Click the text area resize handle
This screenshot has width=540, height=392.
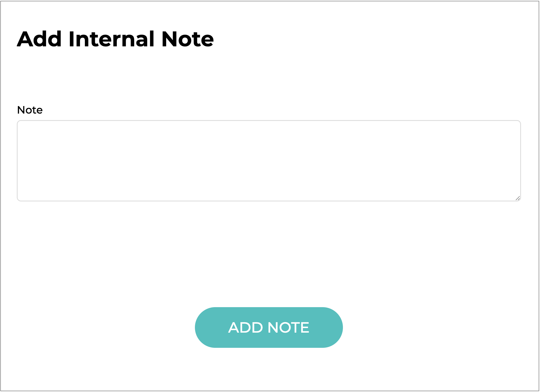coord(517,198)
